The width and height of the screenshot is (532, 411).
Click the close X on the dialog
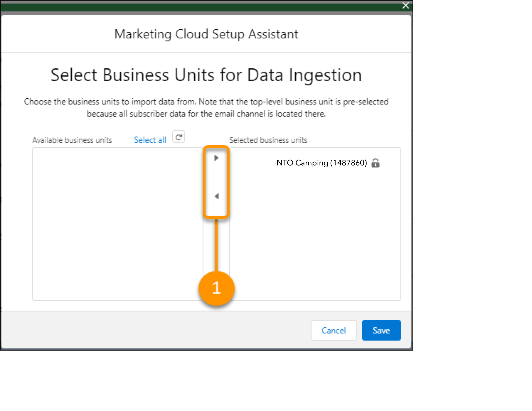[x=405, y=6]
